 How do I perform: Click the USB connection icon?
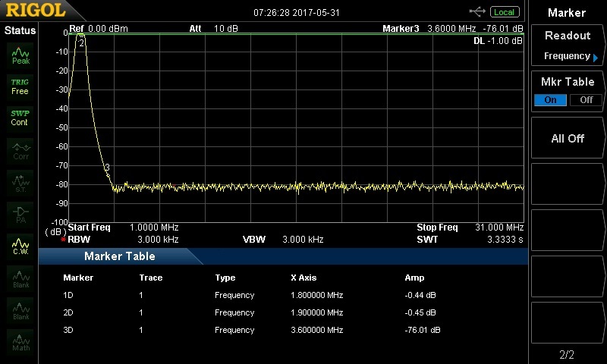[477, 12]
